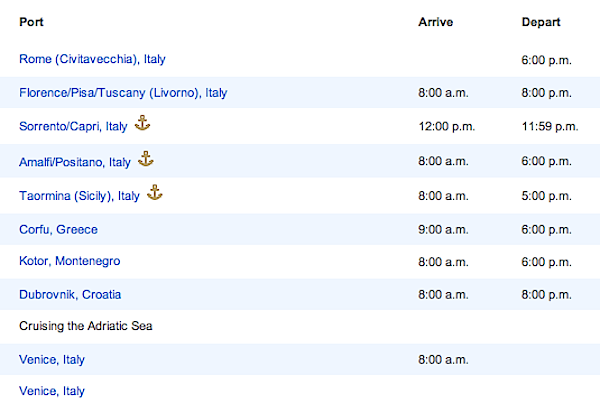Follow the Amalfi/Positano, Italy link
This screenshot has height=412, width=600.
(x=75, y=161)
